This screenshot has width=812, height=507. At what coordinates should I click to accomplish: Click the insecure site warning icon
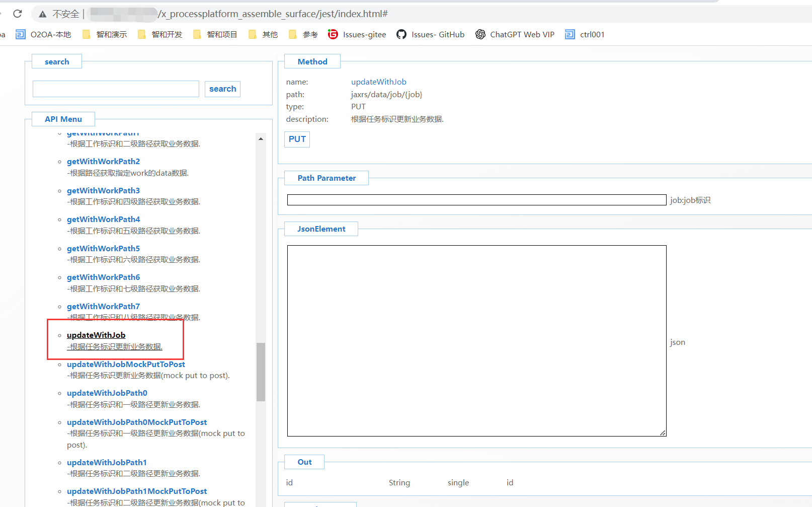pyautogui.click(x=43, y=14)
